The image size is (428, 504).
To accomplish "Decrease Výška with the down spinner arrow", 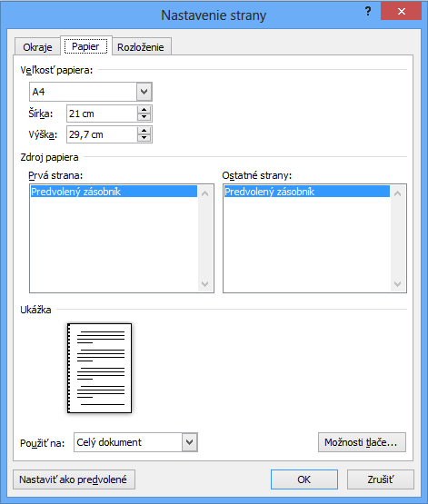I will [x=144, y=138].
